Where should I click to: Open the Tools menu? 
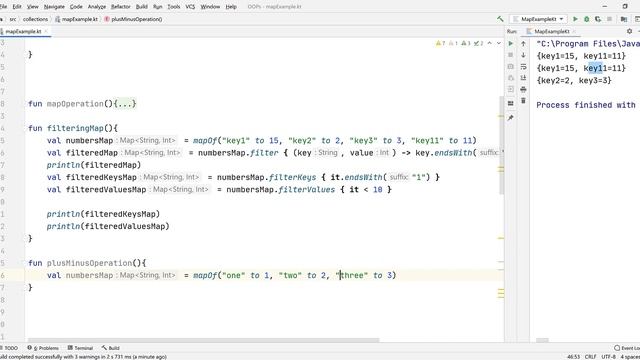174,7
